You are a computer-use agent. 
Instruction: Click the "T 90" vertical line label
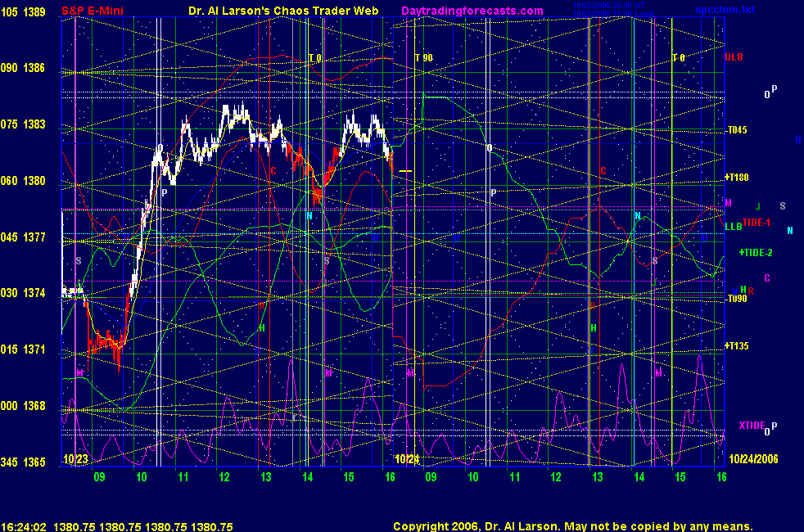pyautogui.click(x=424, y=58)
